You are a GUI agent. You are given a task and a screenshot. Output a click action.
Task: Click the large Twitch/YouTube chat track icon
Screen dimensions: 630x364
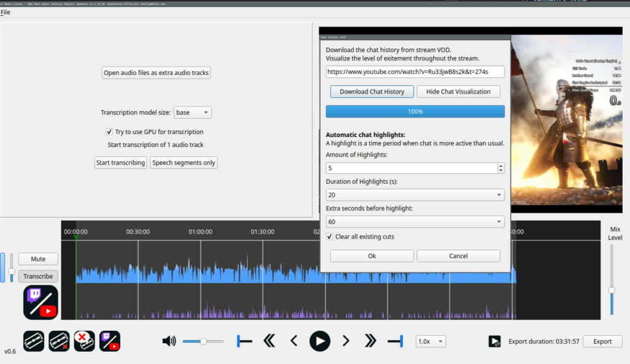(x=41, y=302)
